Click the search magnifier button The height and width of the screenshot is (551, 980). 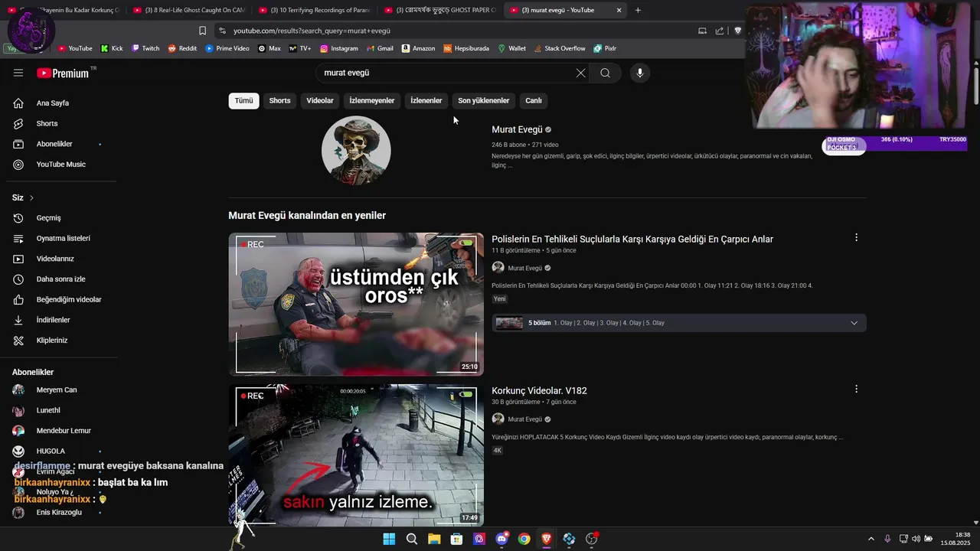(605, 73)
